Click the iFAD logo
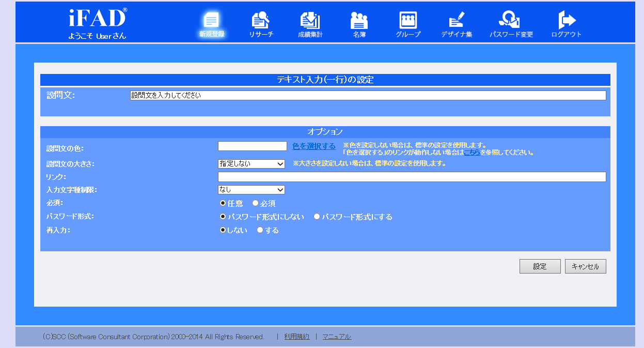The height and width of the screenshot is (348, 644). point(98,18)
